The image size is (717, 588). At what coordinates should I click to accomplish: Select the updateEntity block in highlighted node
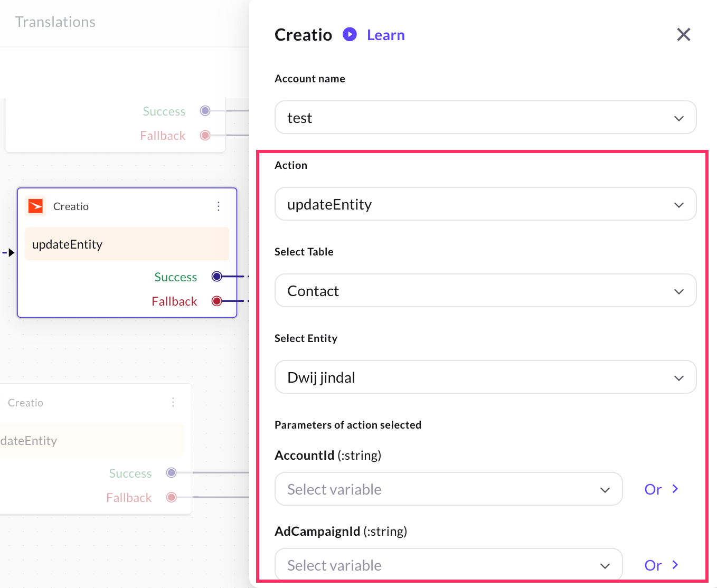(x=127, y=244)
